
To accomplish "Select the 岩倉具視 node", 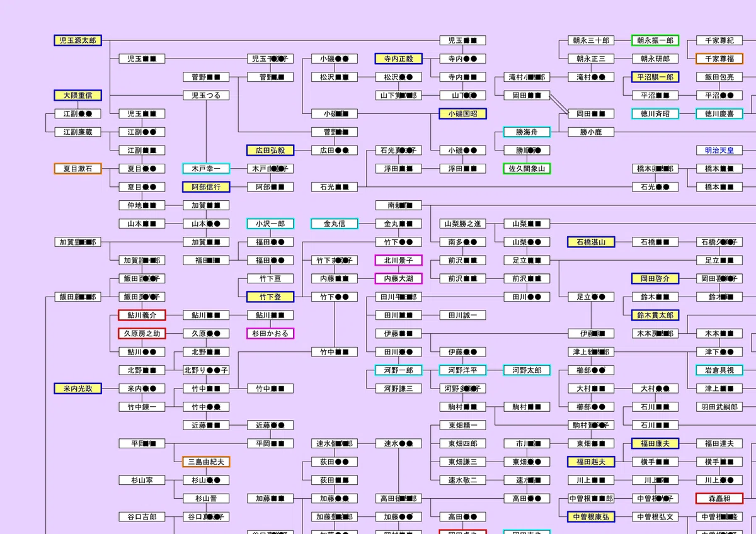I will tap(719, 370).
